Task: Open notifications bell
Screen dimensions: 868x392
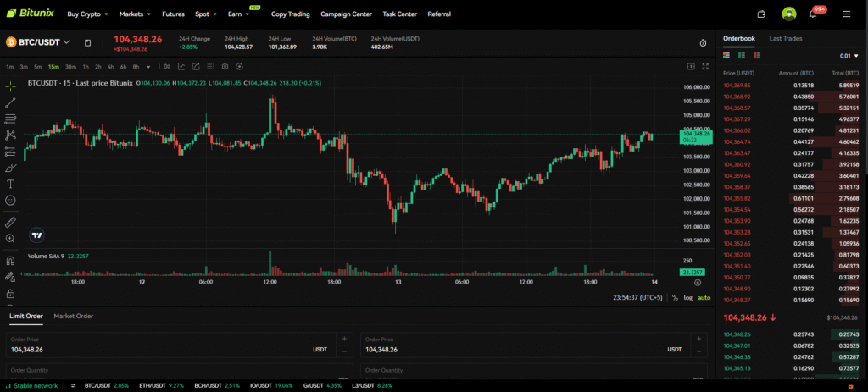Action: tap(813, 14)
